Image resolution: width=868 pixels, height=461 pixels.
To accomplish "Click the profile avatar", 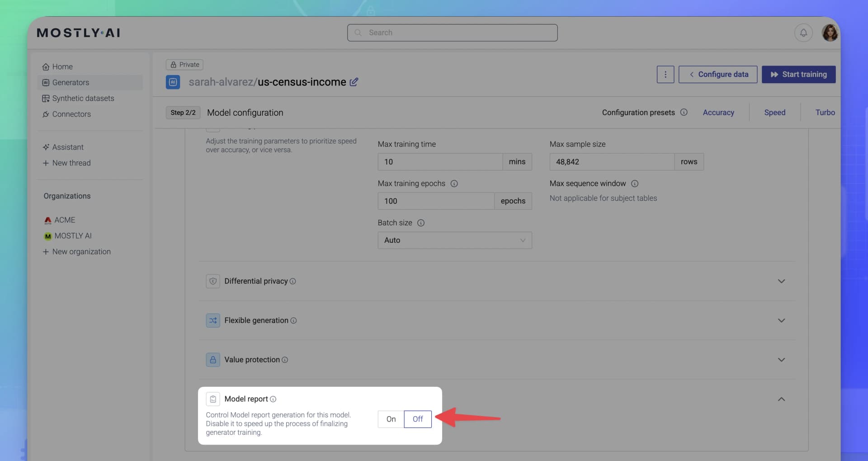I will tap(830, 32).
